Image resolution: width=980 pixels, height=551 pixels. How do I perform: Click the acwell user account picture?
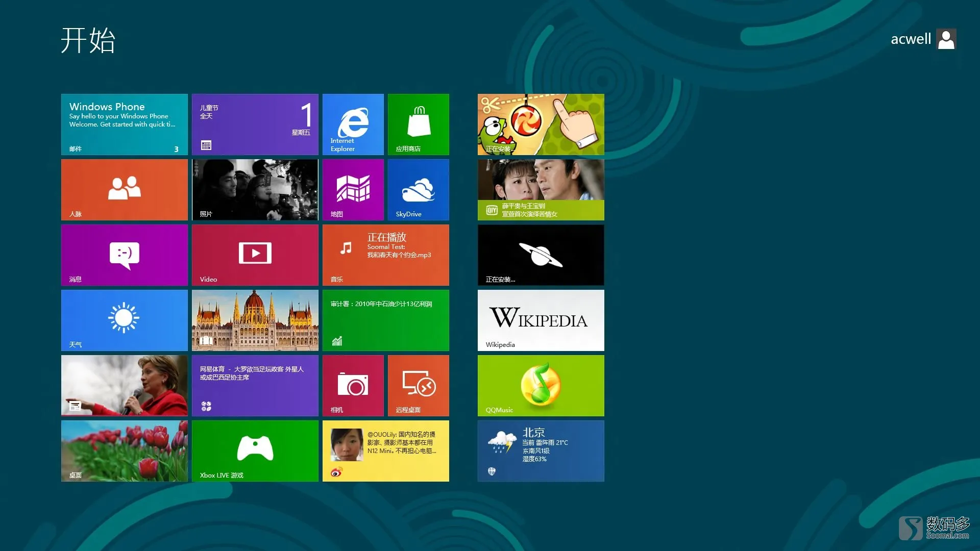946,39
